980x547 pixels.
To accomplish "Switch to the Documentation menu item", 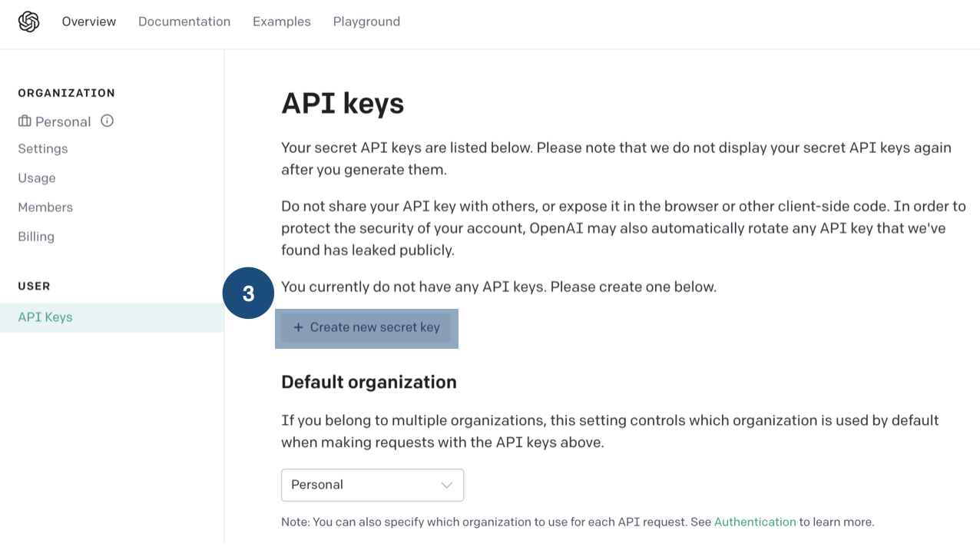I will [x=184, y=22].
